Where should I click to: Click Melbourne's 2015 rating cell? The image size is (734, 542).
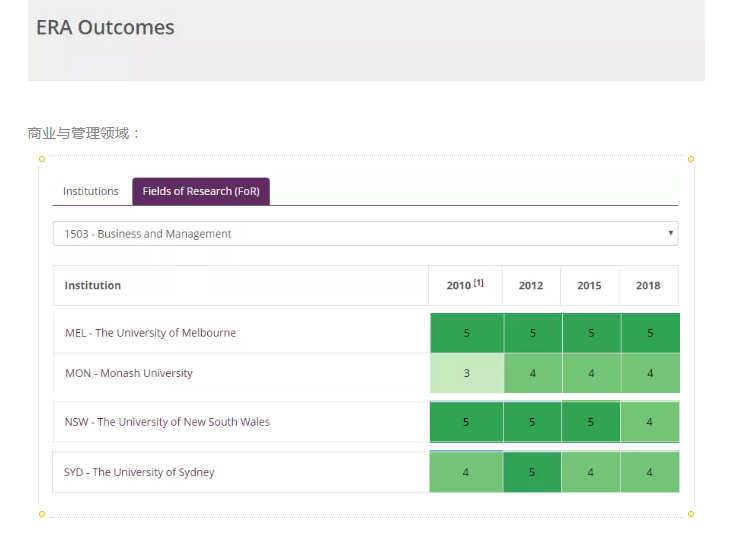point(592,333)
